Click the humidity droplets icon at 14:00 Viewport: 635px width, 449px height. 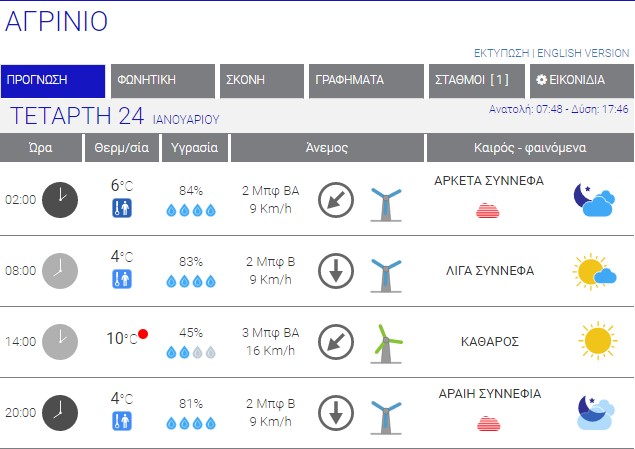(x=190, y=352)
